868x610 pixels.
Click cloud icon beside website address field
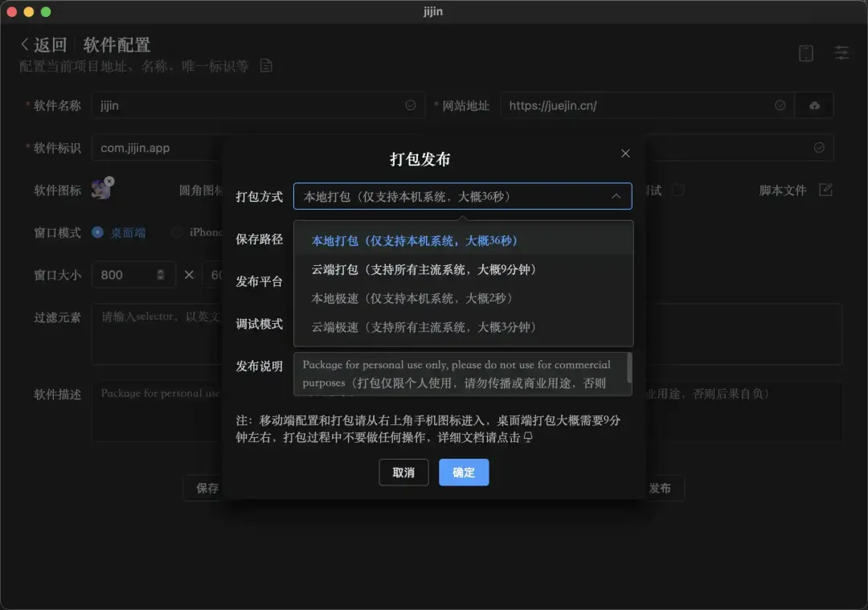[x=814, y=104]
